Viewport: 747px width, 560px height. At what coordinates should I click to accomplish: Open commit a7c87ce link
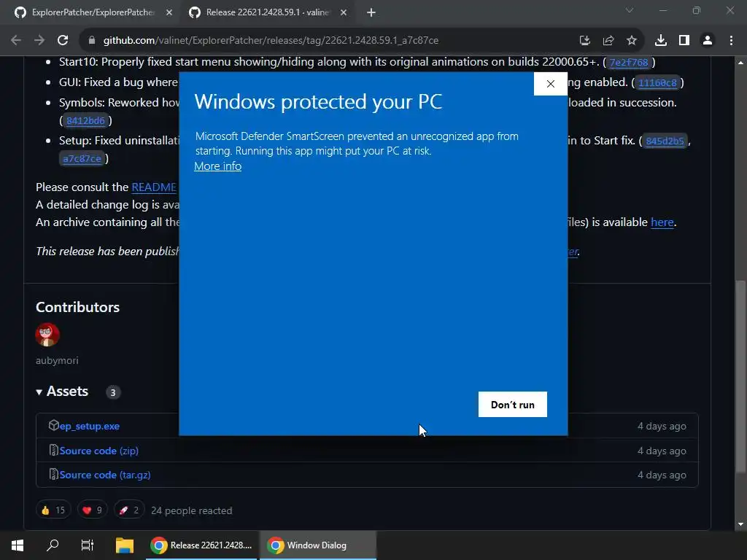82,159
